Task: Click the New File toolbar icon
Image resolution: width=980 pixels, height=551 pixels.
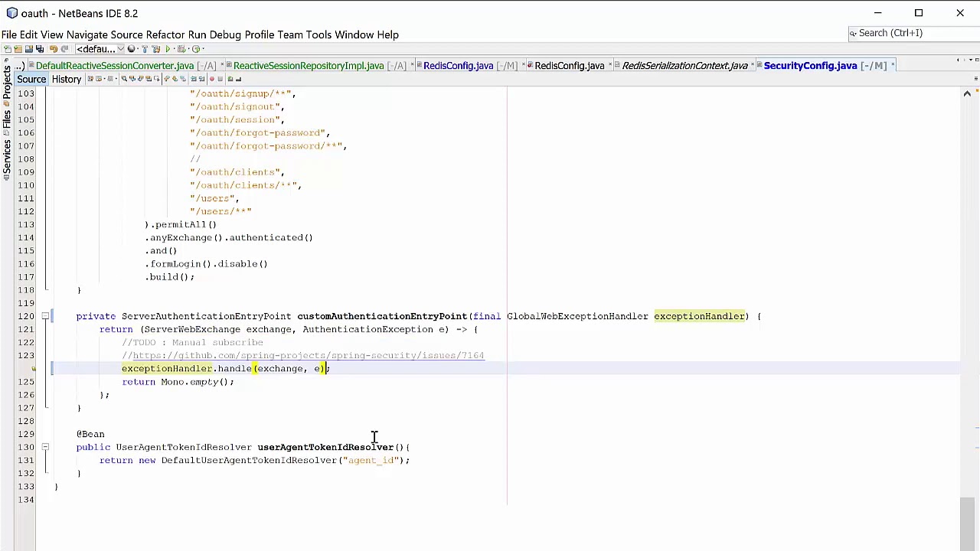Action: click(8, 49)
